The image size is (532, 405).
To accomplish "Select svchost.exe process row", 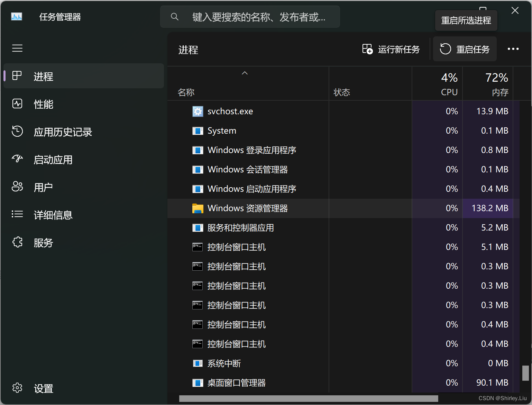I will pyautogui.click(x=343, y=111).
